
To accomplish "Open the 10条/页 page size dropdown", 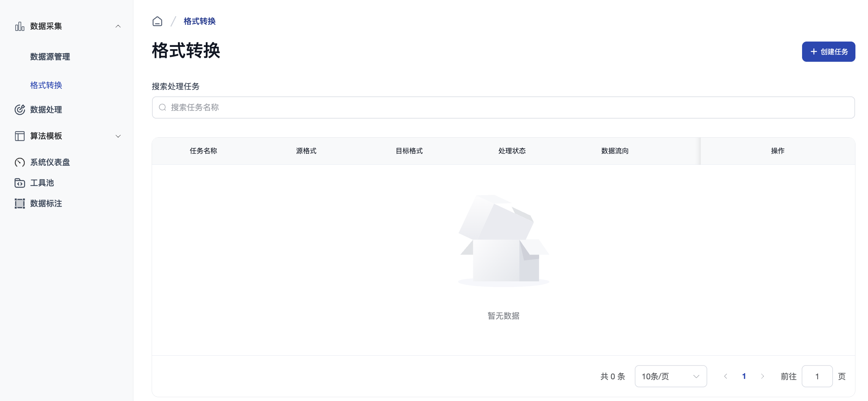I will click(x=671, y=376).
